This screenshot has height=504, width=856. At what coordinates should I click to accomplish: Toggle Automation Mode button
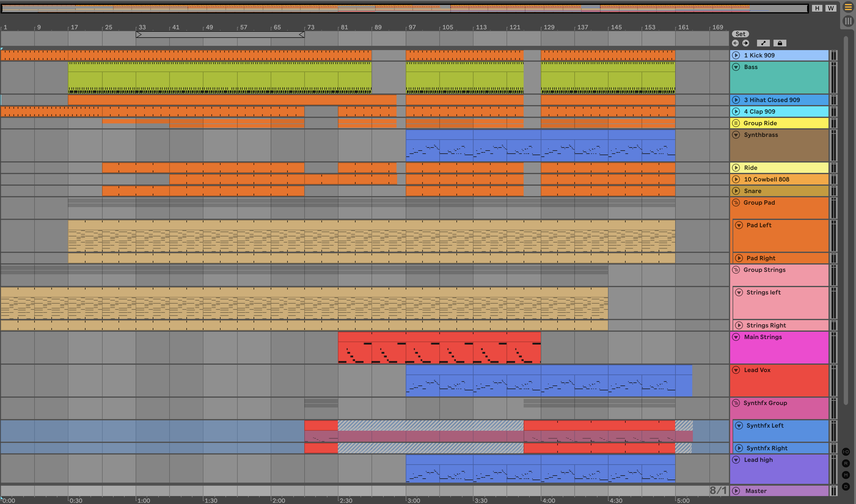pos(763,43)
